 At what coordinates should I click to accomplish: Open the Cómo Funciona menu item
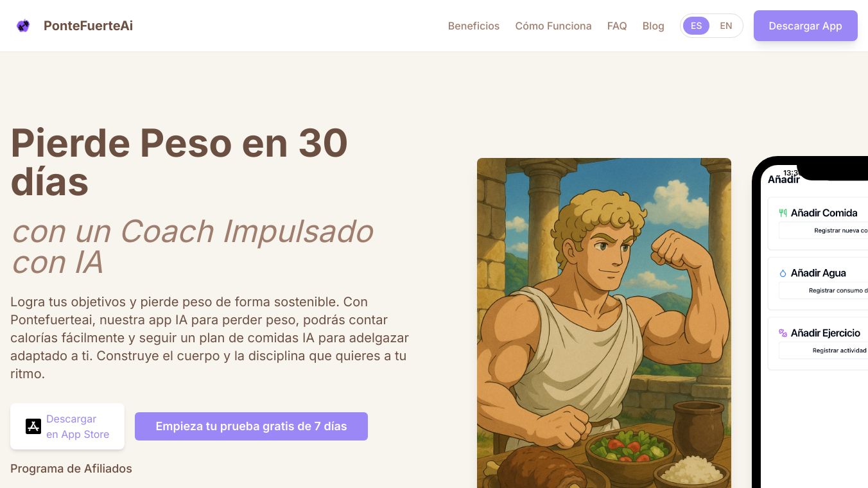[x=553, y=26]
